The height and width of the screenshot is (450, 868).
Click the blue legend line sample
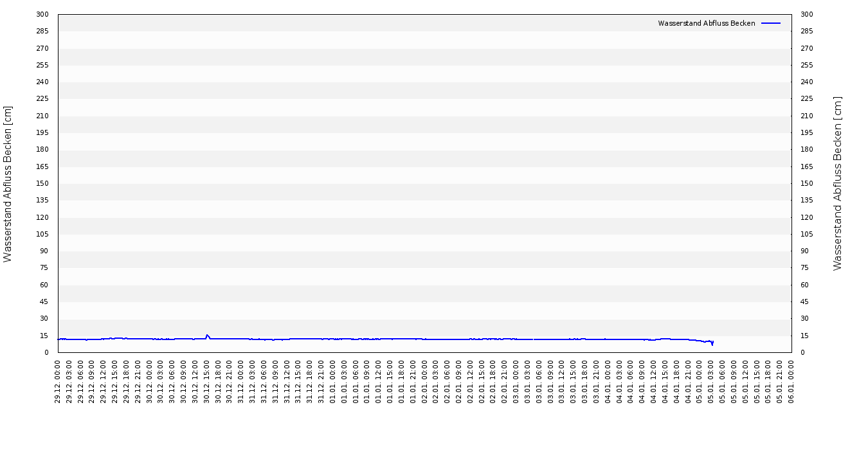point(770,23)
